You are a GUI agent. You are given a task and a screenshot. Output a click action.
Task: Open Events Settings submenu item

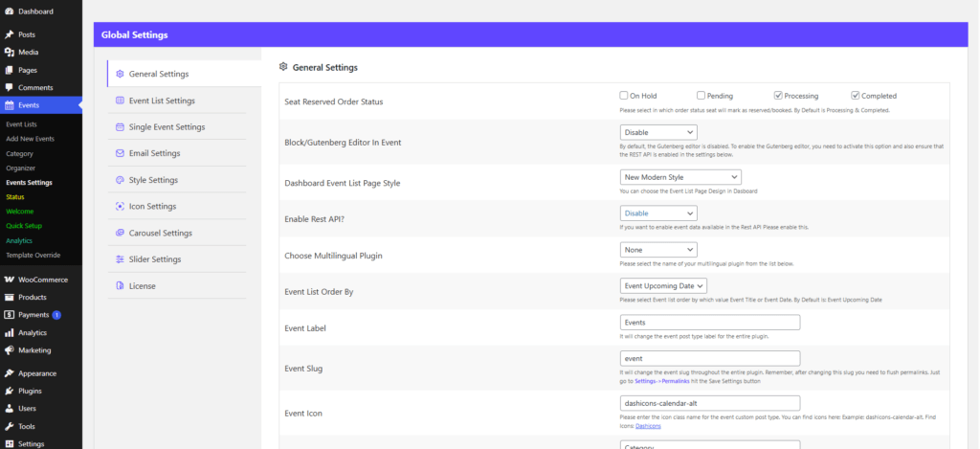point(30,183)
